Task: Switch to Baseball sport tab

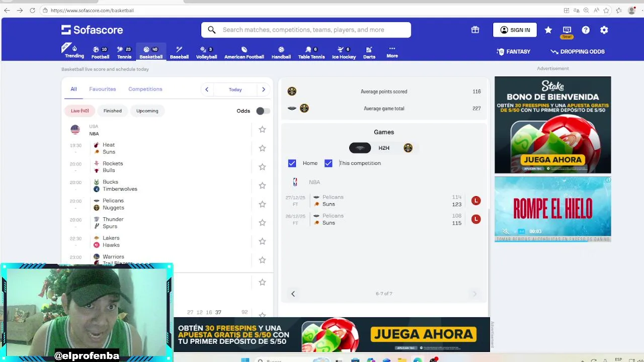Action: [179, 52]
